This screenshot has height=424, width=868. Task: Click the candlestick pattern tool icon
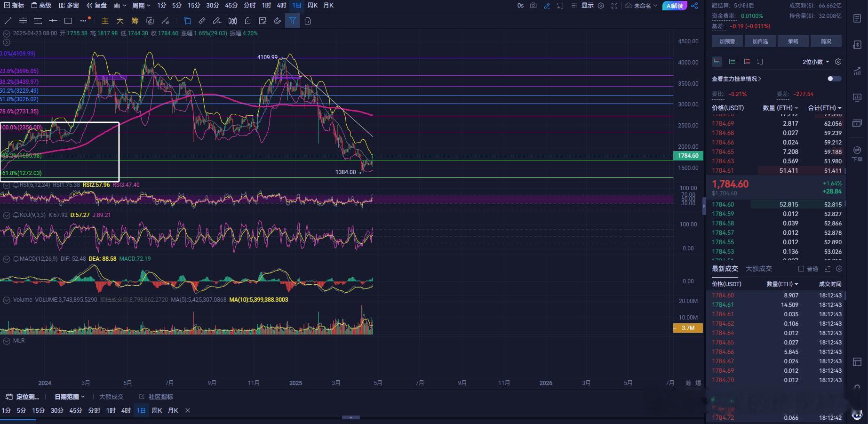(232, 21)
